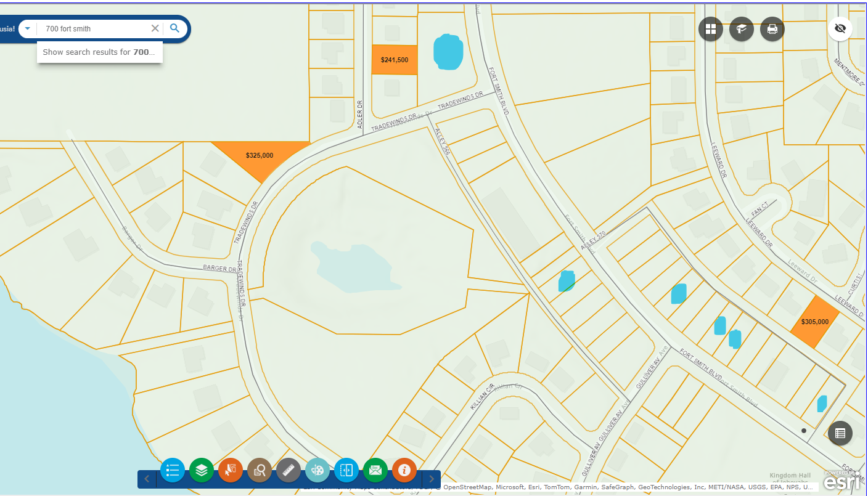Viewport: 868px width, 496px height.
Task: Open the Legend list widget
Action: 173,471
